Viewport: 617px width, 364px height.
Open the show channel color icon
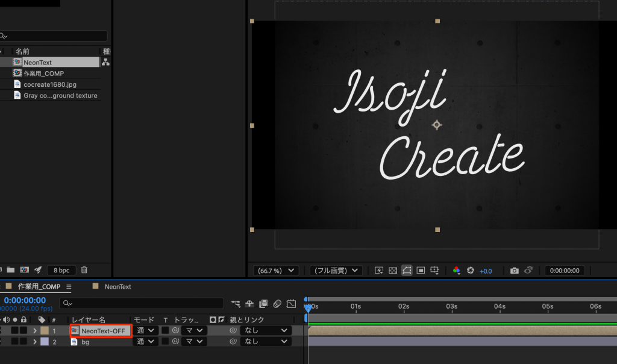tap(456, 271)
